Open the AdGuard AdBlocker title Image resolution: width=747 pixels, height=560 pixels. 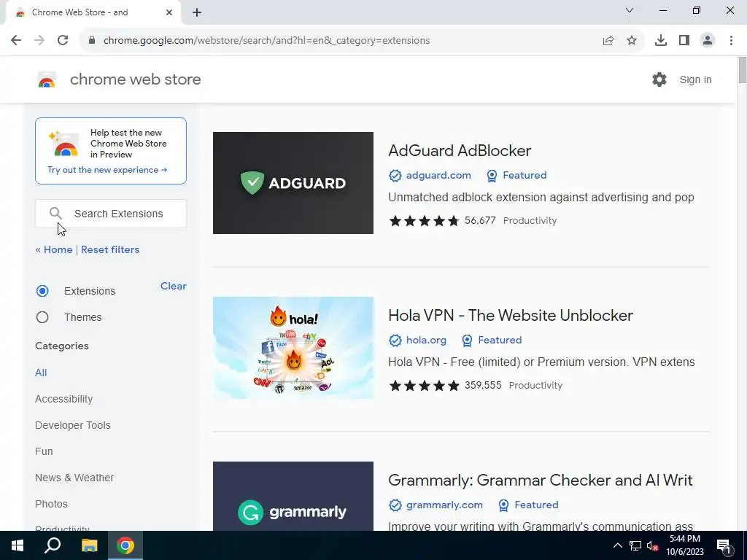460,150
